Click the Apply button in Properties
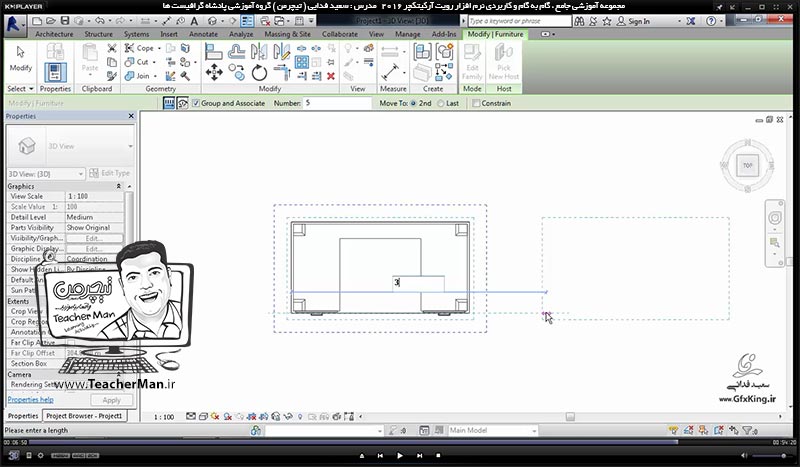This screenshot has height=467, width=800. point(111,400)
